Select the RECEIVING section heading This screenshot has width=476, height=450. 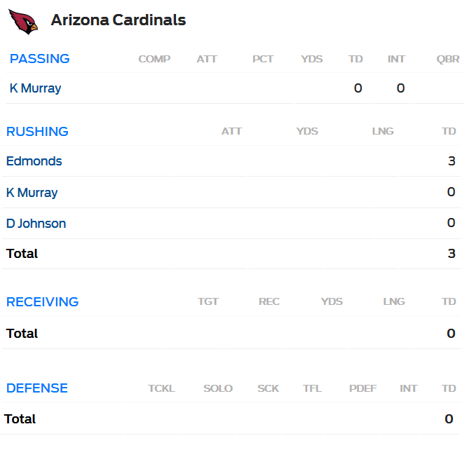[43, 302]
